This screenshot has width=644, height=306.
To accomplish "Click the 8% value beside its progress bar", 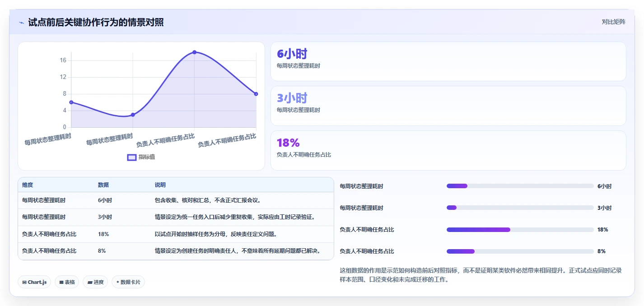I will point(601,251).
